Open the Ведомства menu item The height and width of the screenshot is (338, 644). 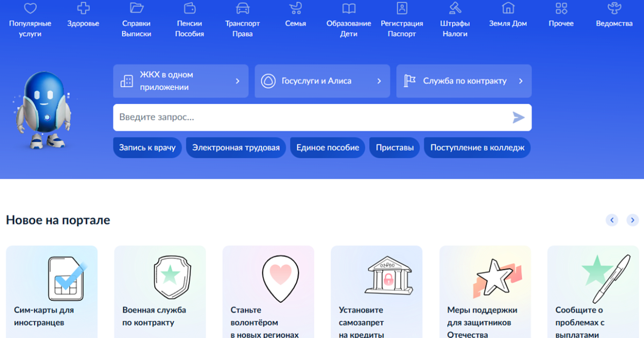coord(614,23)
